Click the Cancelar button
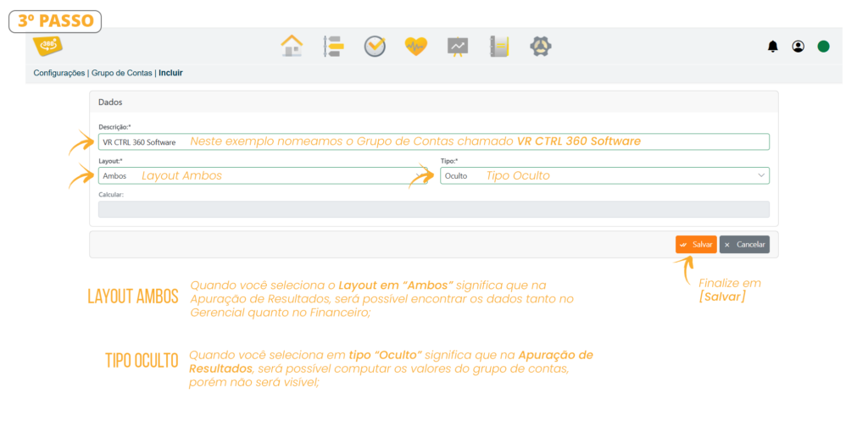Image resolution: width=868 pixels, height=443 pixels. pyautogui.click(x=744, y=245)
